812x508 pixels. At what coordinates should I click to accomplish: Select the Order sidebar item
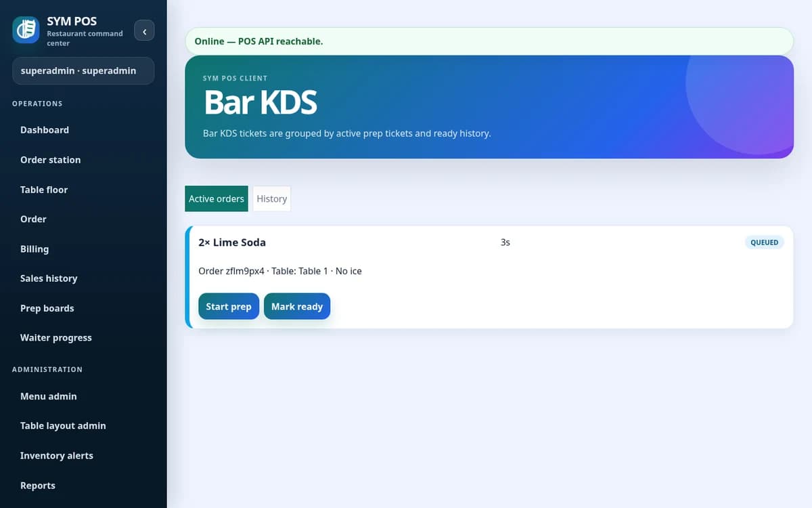[x=83, y=219]
